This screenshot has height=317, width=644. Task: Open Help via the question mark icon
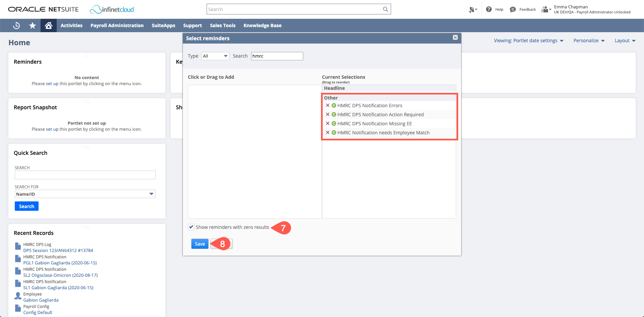point(489,9)
